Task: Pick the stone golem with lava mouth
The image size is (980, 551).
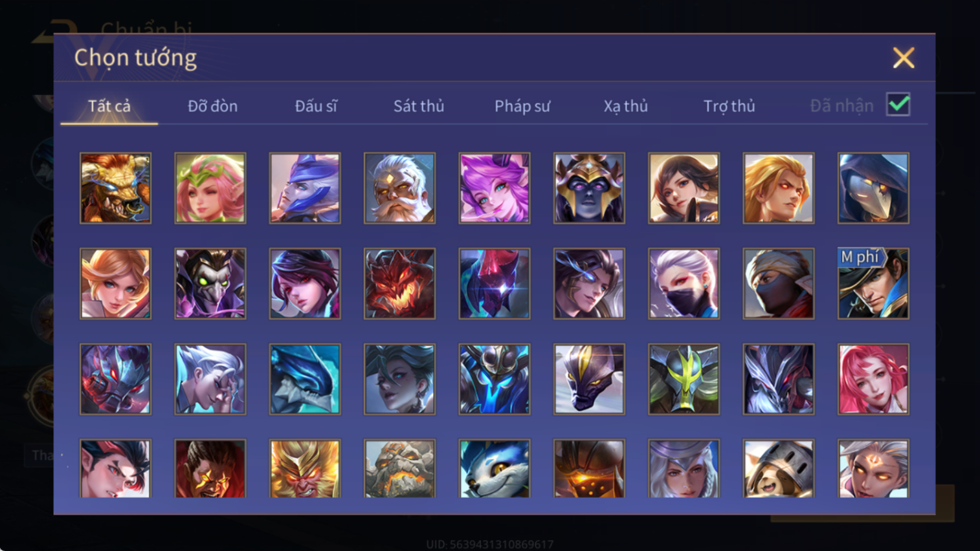Action: pyautogui.click(x=399, y=469)
